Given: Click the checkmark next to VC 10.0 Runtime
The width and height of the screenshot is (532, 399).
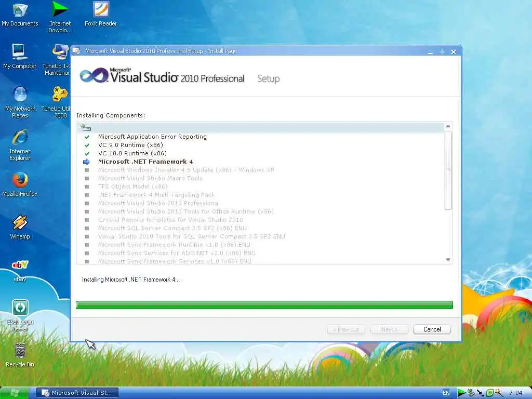Looking at the screenshot, I should coord(87,153).
